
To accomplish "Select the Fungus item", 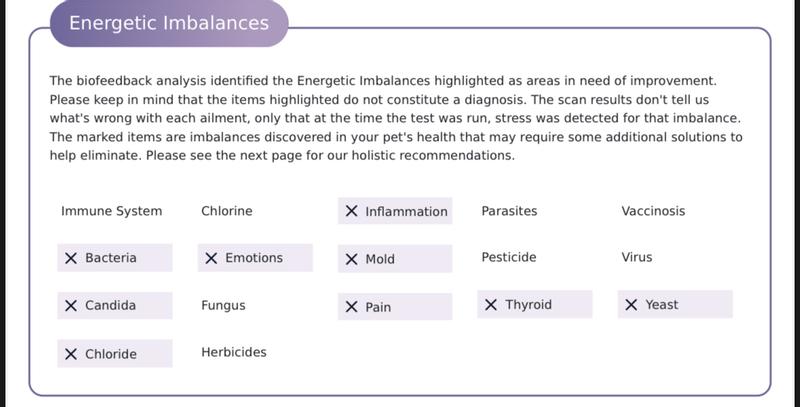I will click(223, 305).
